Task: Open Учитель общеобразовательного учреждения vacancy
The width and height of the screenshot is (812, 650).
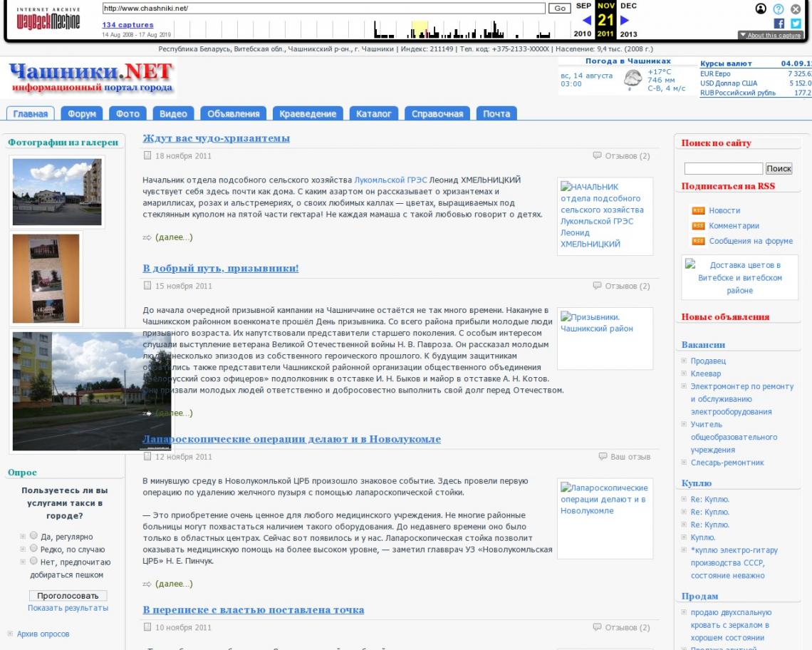Action: pyautogui.click(x=734, y=437)
